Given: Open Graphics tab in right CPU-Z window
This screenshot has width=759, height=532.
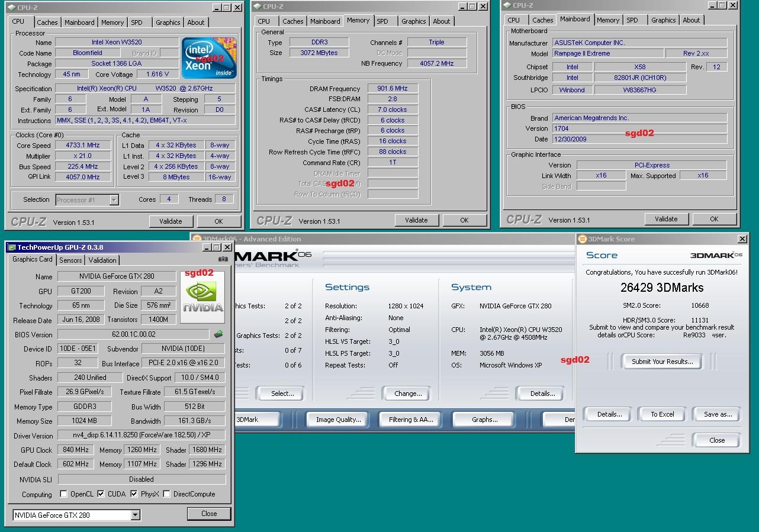Looking at the screenshot, I should point(664,20).
